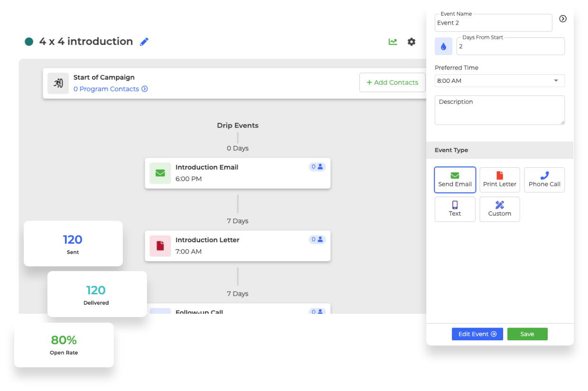
Task: Open campaign analytics chart icon
Action: (393, 42)
